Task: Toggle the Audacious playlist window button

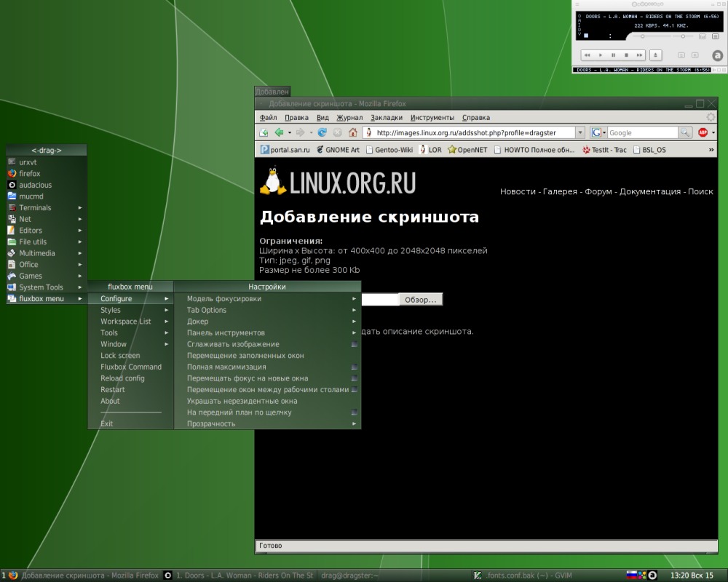Action: tap(716, 36)
